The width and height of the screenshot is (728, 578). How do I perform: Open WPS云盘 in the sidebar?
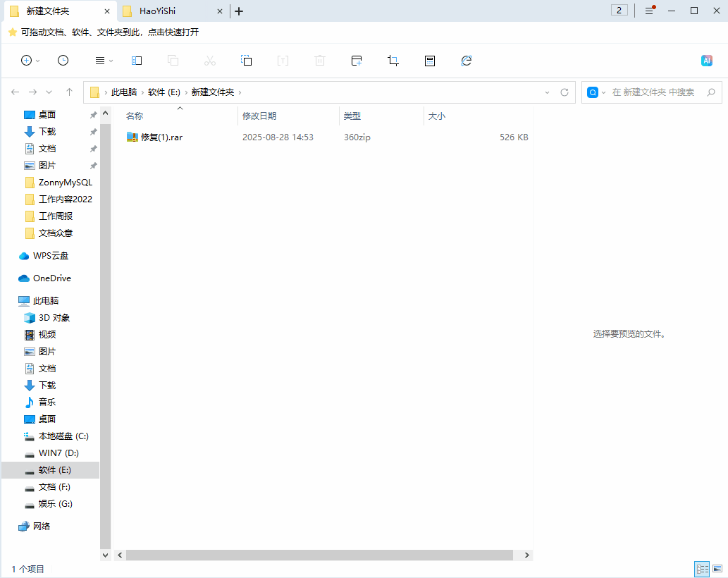tap(50, 255)
